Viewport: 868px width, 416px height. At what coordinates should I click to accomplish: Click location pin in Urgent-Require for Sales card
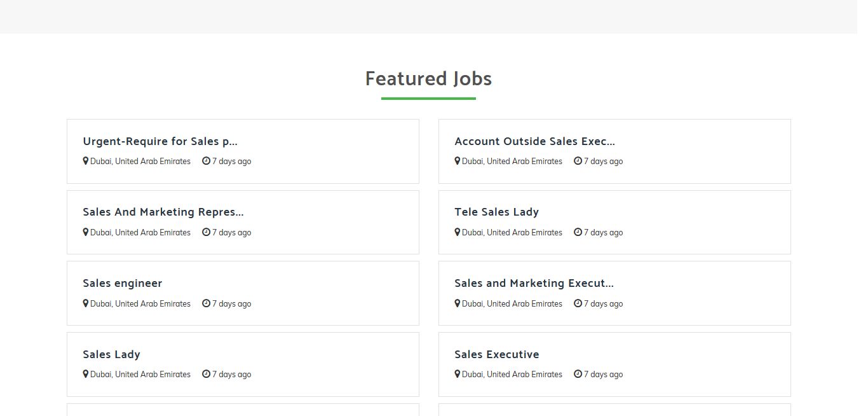85,161
